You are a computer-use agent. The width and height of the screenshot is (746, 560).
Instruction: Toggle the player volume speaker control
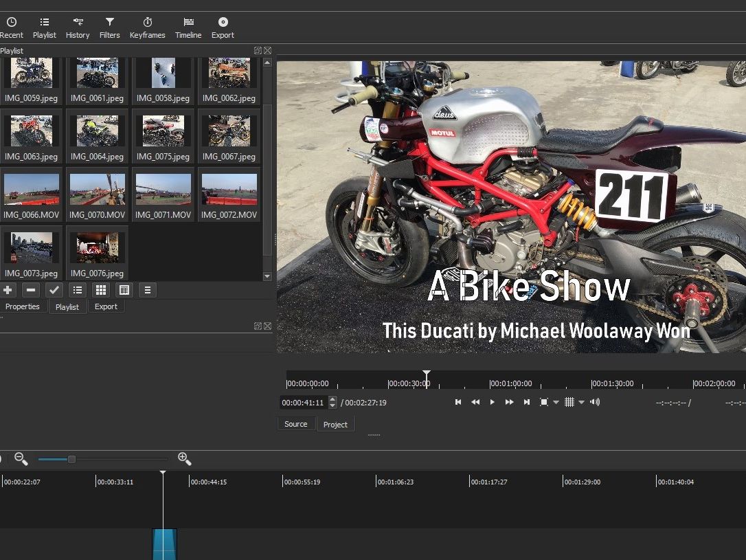click(594, 402)
